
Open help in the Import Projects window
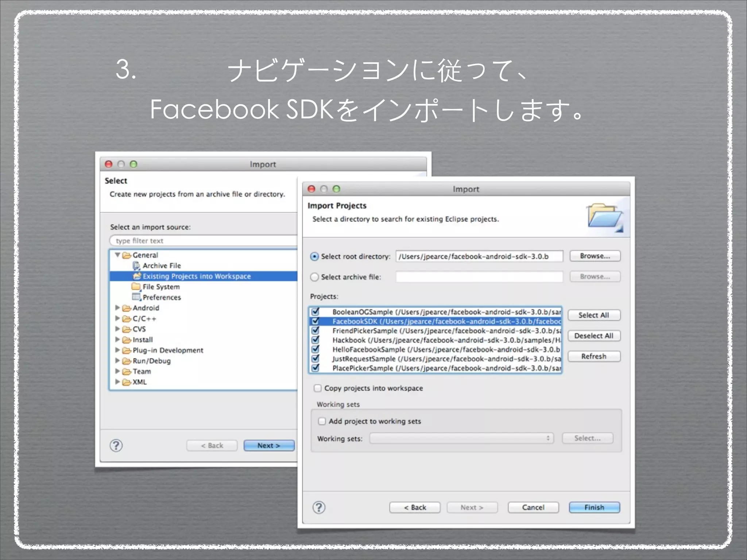click(319, 507)
